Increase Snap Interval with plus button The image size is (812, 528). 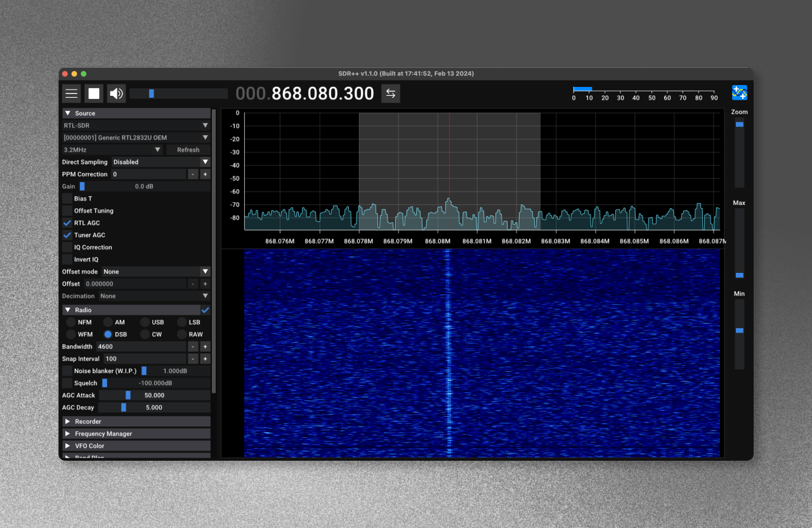205,359
